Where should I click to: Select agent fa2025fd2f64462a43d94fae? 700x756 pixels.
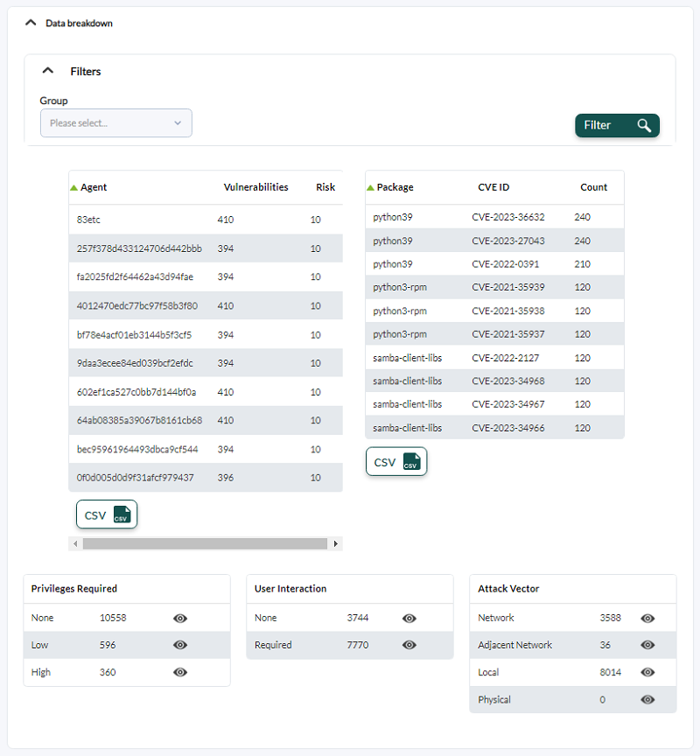pos(206,276)
